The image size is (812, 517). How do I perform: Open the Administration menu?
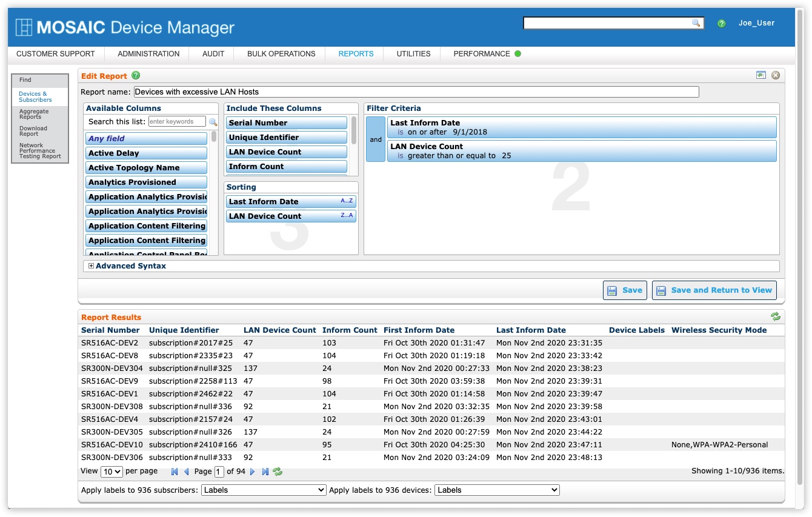coord(148,54)
